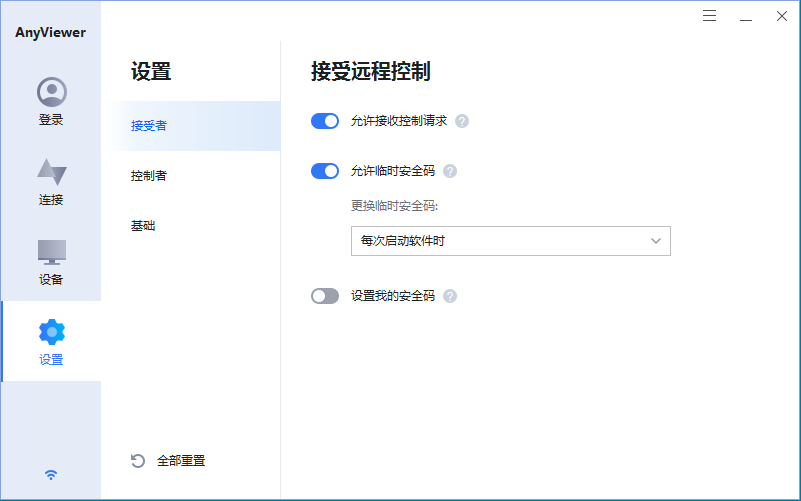801x501 pixels.
Task: Click the 设置 gear icon in sidebar
Action: (x=51, y=332)
